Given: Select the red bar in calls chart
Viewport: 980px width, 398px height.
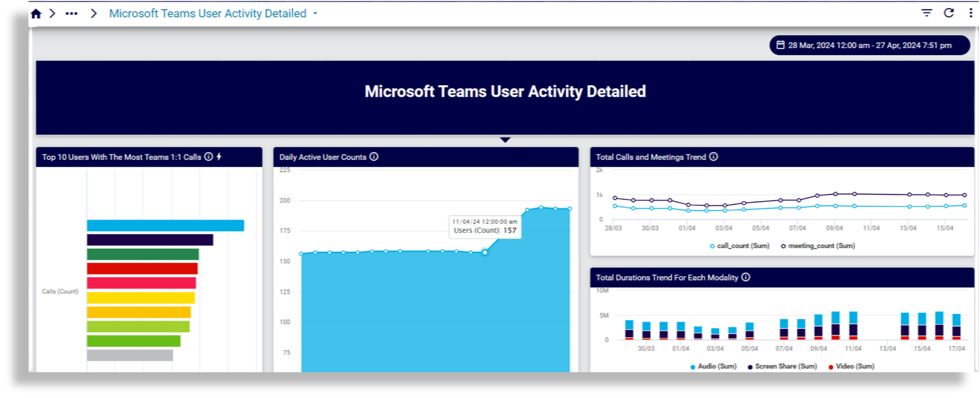Looking at the screenshot, I should point(143,269).
